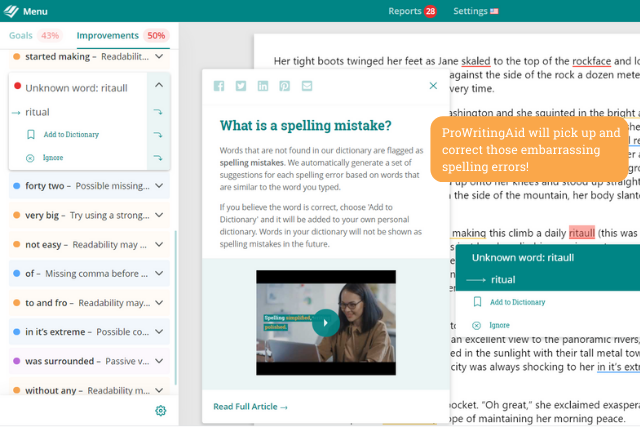Click 'Ignore' in the document tooltip
Screen dimensions: 640x427
tap(500, 325)
